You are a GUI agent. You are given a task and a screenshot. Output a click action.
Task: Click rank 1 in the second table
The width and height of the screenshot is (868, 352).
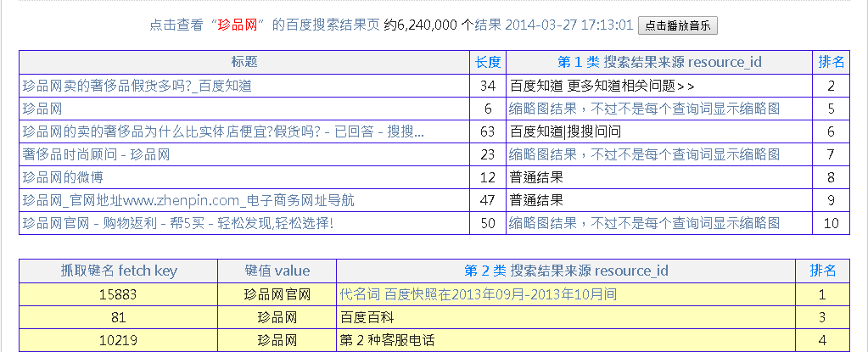point(823,294)
